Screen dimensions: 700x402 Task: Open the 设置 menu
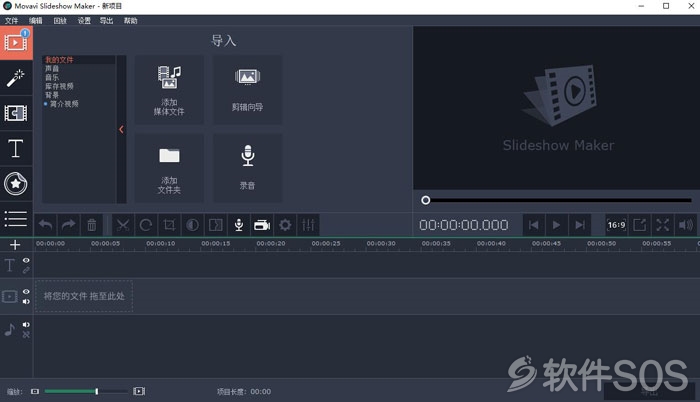(84, 21)
